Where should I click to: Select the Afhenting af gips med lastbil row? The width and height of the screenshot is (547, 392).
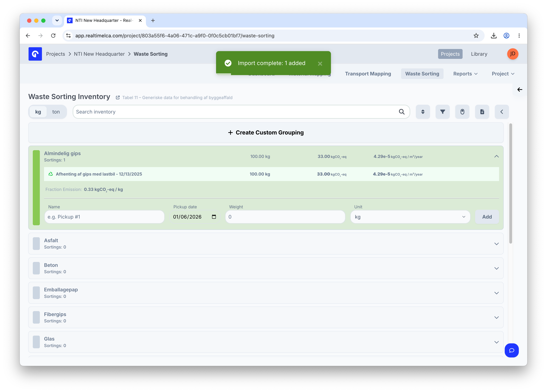[271, 174]
